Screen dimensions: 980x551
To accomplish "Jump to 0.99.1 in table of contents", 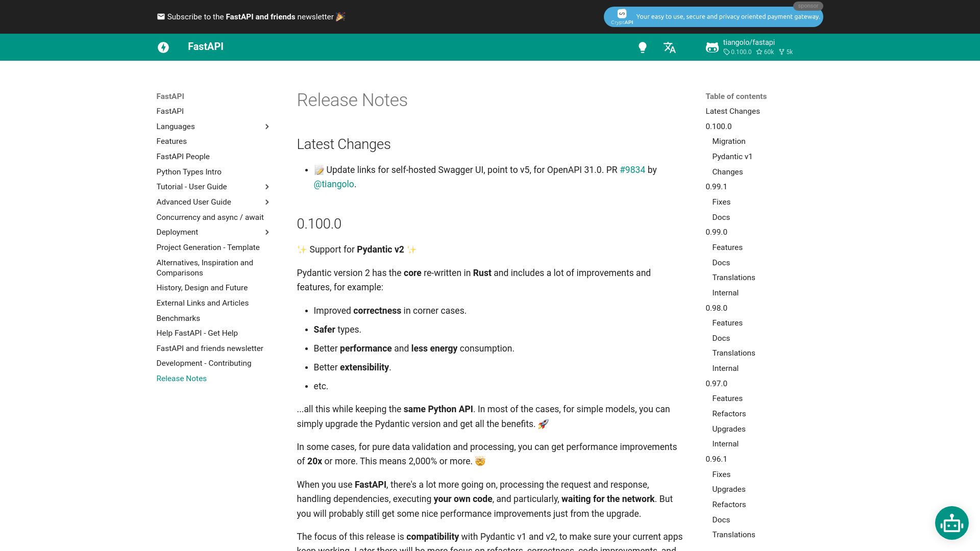I will [x=716, y=187].
